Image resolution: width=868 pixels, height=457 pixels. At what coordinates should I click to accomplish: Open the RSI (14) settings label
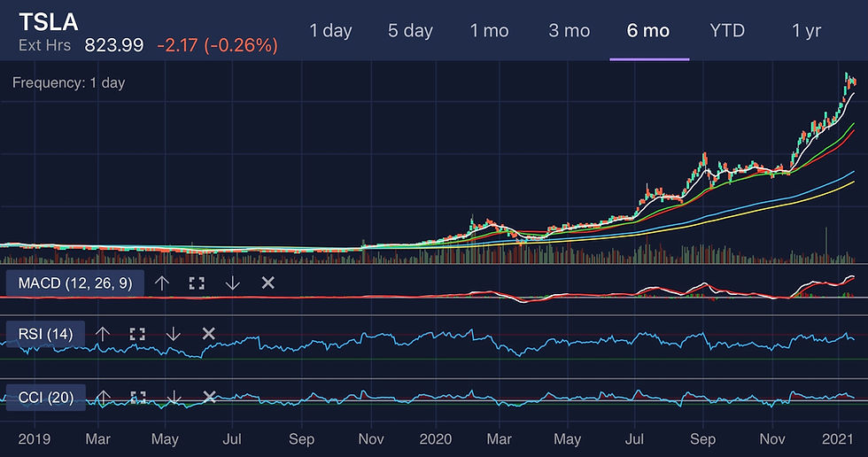pyautogui.click(x=45, y=334)
